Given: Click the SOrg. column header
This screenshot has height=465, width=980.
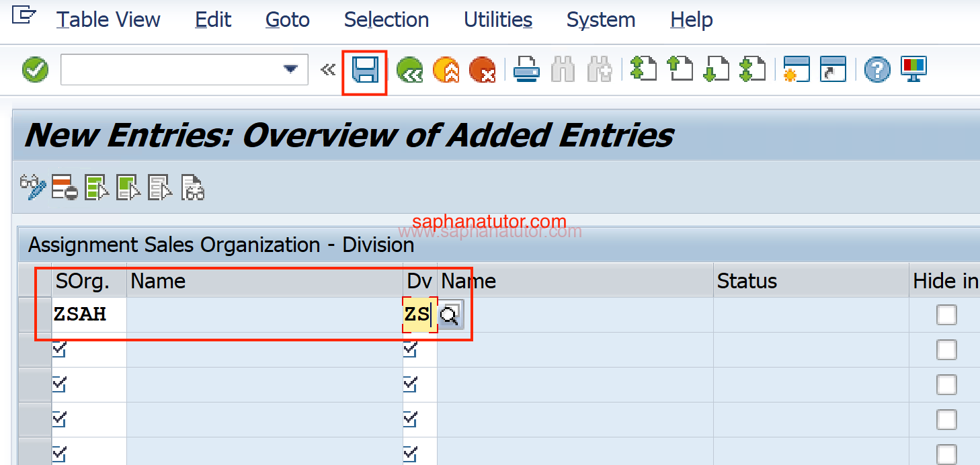Looking at the screenshot, I should [89, 281].
